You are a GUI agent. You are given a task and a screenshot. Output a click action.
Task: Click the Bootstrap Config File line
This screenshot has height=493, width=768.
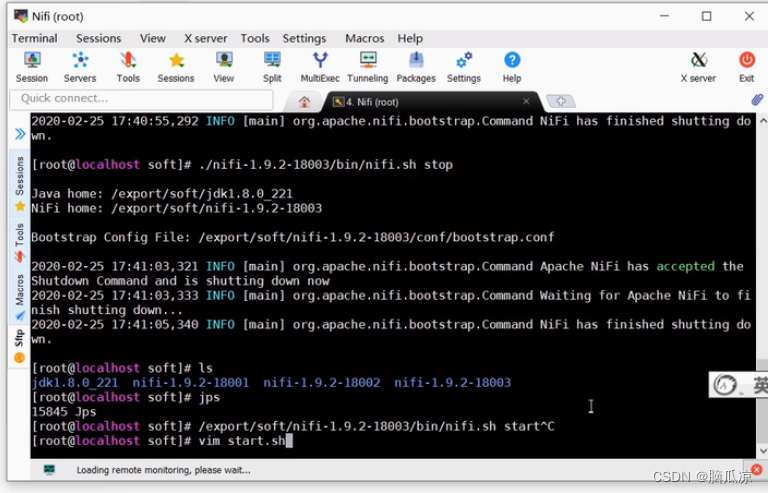tap(293, 237)
